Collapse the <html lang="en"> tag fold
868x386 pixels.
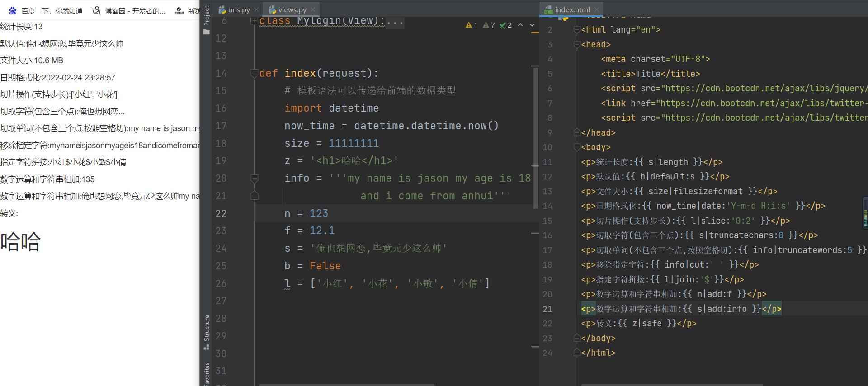pos(577,30)
